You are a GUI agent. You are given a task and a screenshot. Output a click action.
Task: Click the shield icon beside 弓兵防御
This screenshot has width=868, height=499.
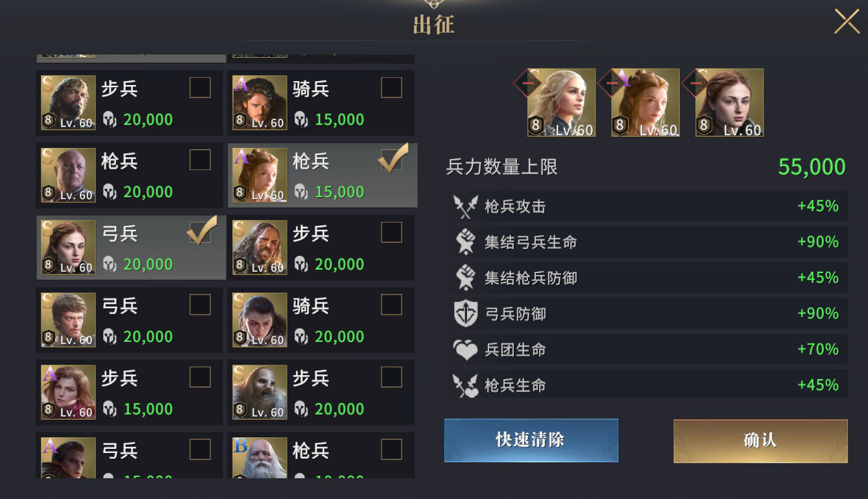click(x=466, y=313)
